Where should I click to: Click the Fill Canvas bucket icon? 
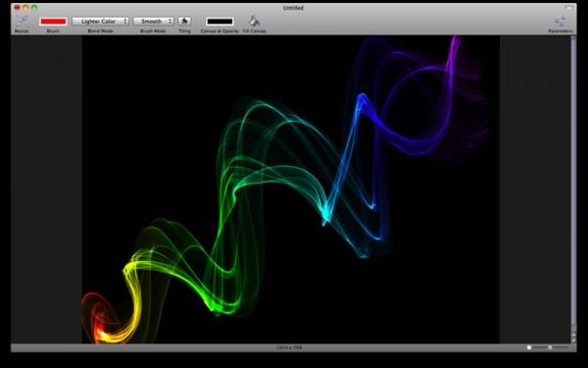[x=255, y=22]
